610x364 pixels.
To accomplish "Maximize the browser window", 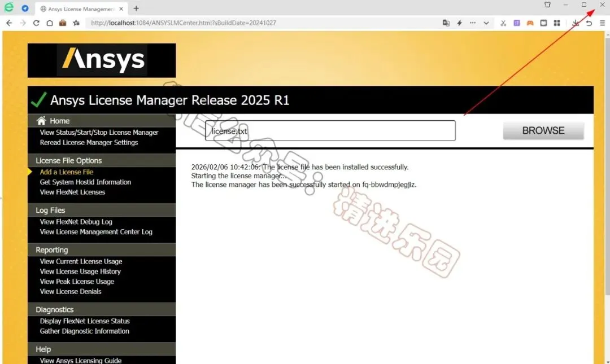I will tap(584, 5).
